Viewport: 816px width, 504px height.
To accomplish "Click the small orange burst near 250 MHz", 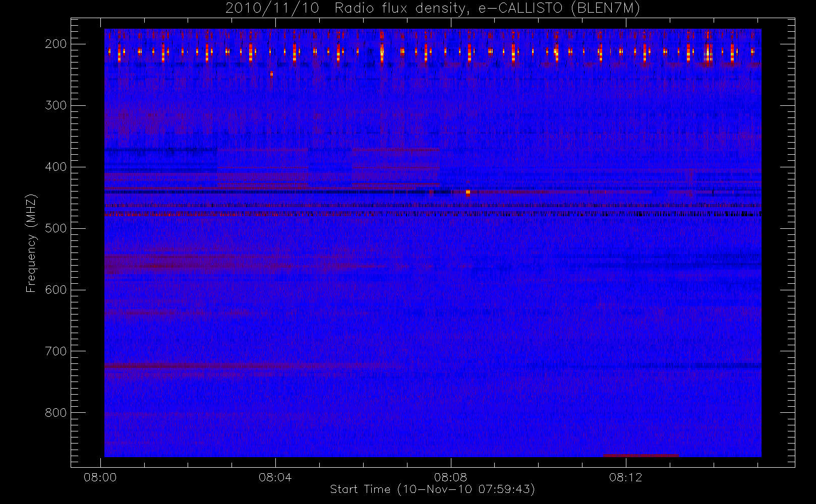I will (271, 75).
